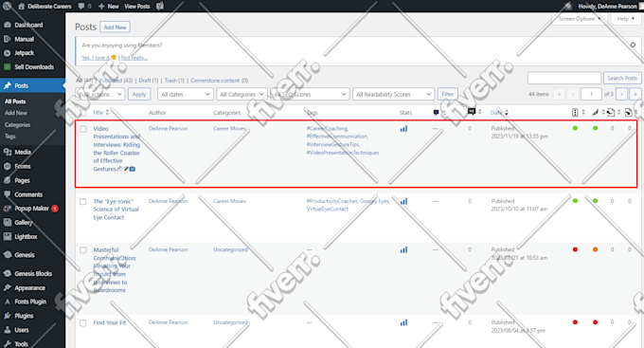Open Tools in sidebar
The width and height of the screenshot is (644, 348).
21,343
